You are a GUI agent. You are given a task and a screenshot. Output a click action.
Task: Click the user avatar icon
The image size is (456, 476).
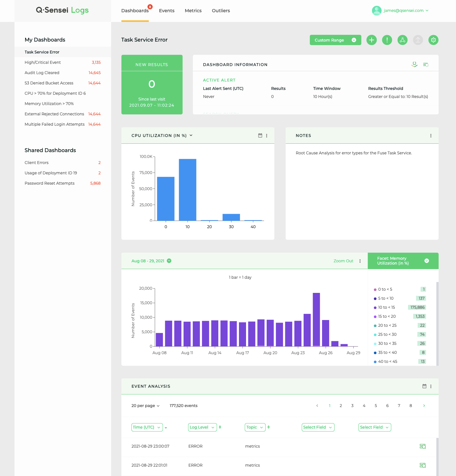point(376,11)
